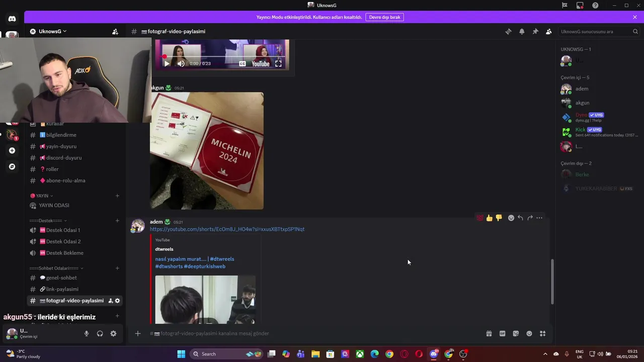The image size is (644, 362).
Task: Forward adem's message arrow icon
Action: click(x=530, y=218)
